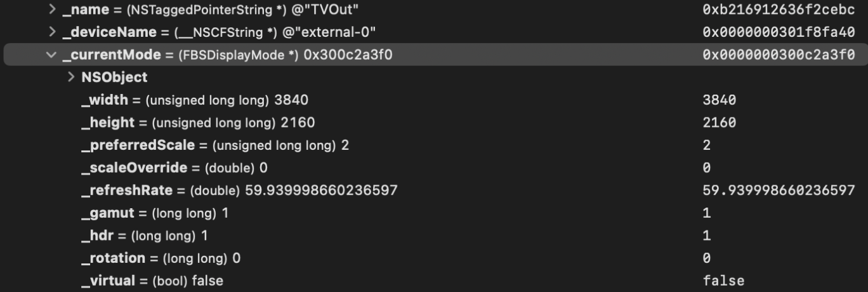Select the _preferredScale variable row
868x292 pixels.
point(215,145)
